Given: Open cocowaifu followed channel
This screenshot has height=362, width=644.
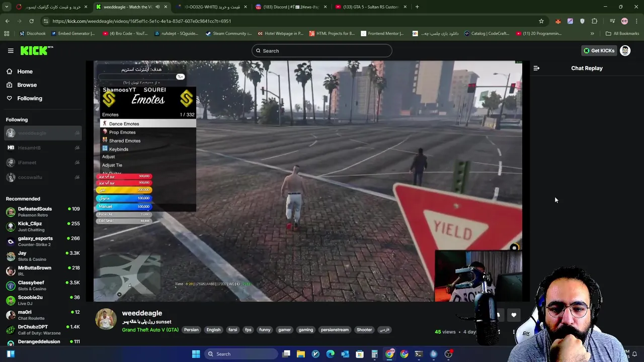Looking at the screenshot, I should [x=43, y=177].
